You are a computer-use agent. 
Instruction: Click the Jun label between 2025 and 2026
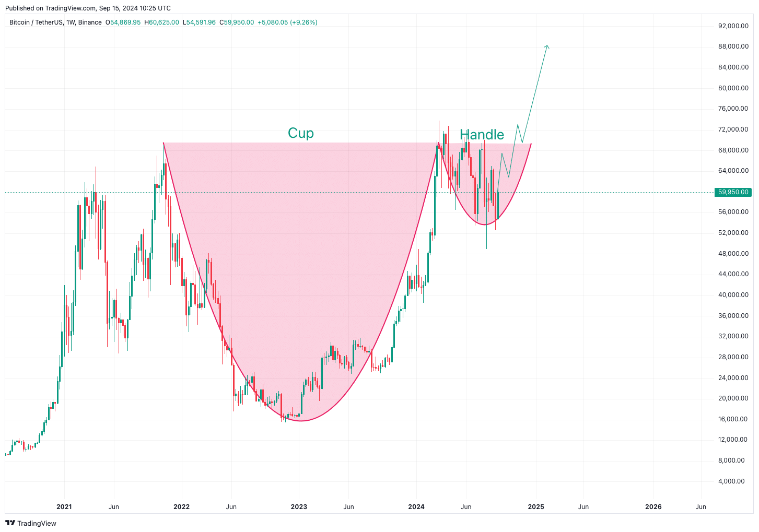click(x=583, y=507)
